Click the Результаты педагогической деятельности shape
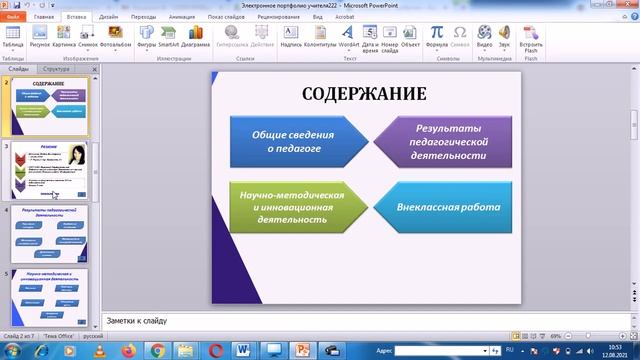Screen dimensions: 640x360 pos(443,142)
